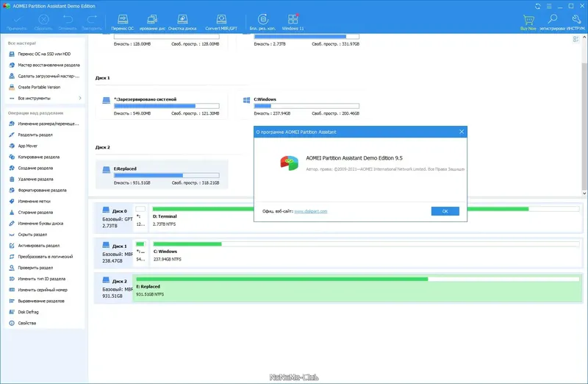Select Стирание раздела operation

pyautogui.click(x=30, y=212)
